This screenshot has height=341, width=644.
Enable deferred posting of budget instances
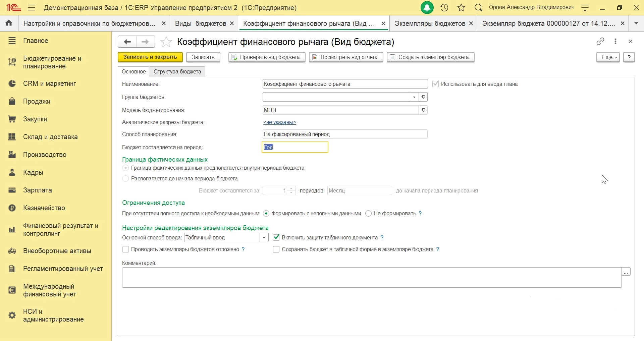[x=126, y=249]
